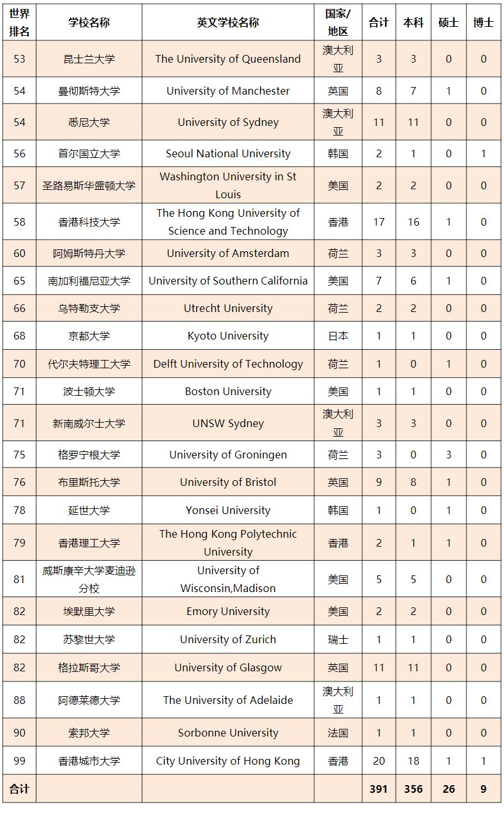Select 'City University of Hong Kong' cell
The height and width of the screenshot is (819, 504).
(228, 761)
